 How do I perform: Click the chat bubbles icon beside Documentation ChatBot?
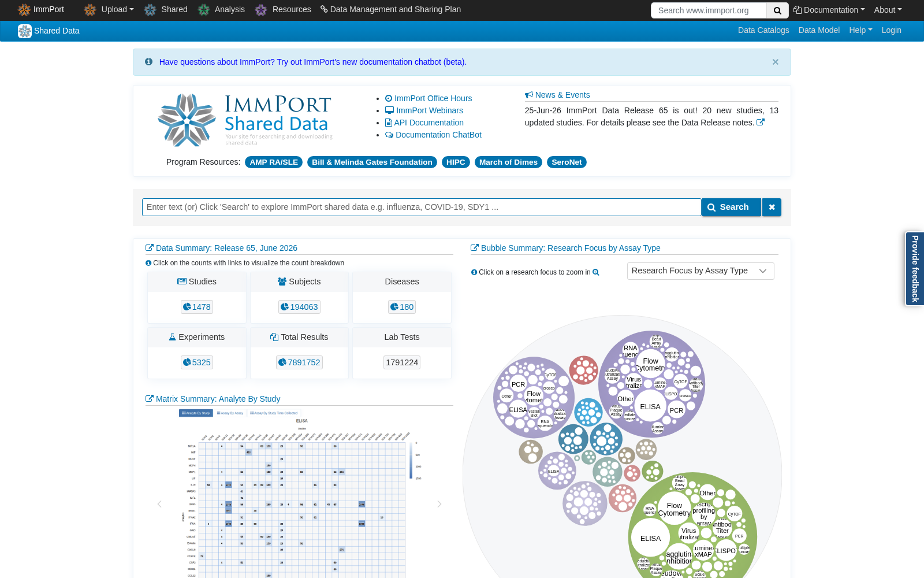tap(389, 135)
